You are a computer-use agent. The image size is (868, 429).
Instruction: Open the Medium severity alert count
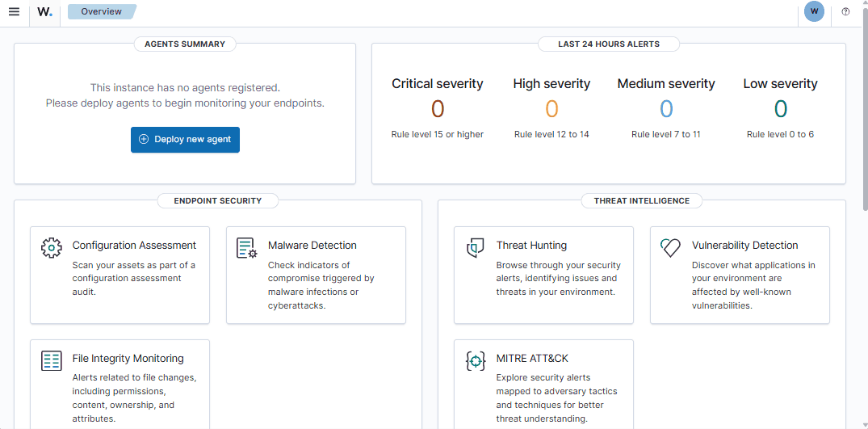coord(666,109)
